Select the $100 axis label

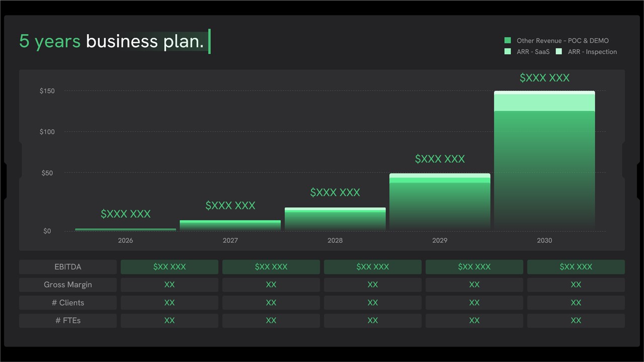[47, 132]
